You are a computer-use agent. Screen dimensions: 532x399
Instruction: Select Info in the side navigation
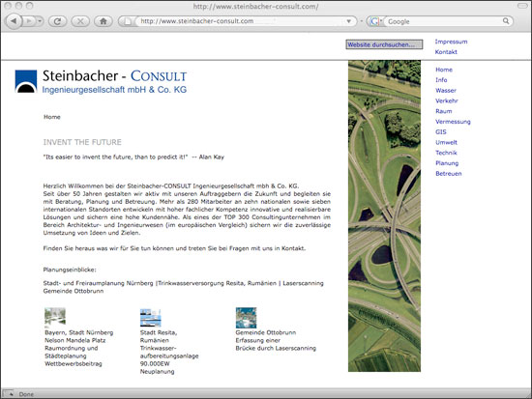(x=441, y=80)
